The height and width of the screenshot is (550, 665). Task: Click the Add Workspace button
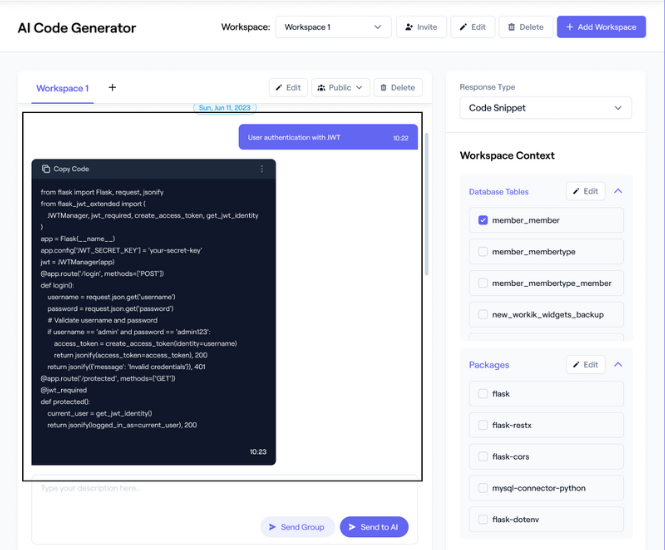click(601, 27)
